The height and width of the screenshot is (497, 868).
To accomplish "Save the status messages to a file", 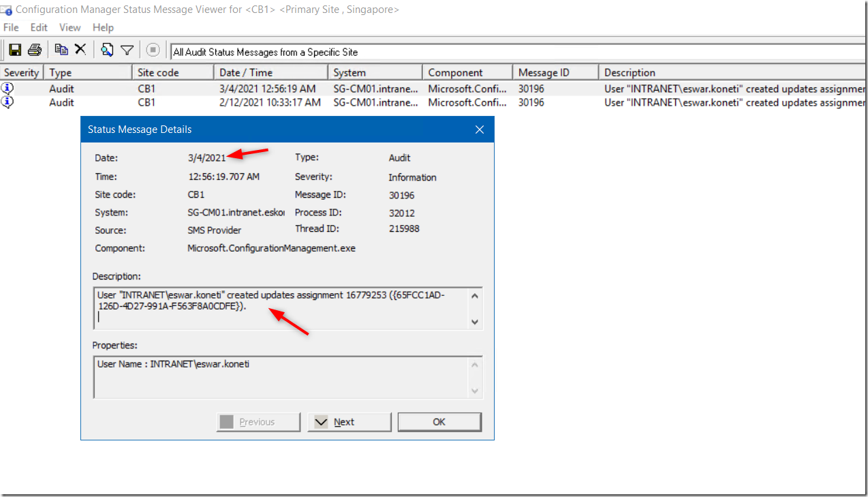I will 14,48.
